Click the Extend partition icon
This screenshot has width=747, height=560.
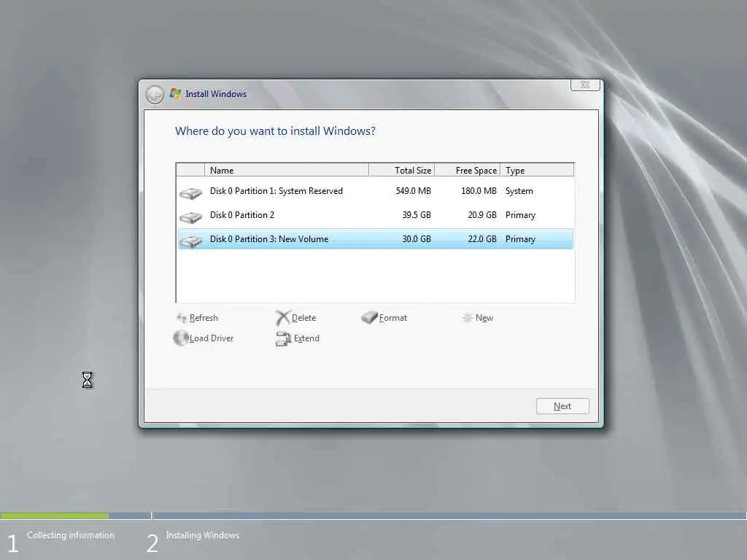(283, 338)
